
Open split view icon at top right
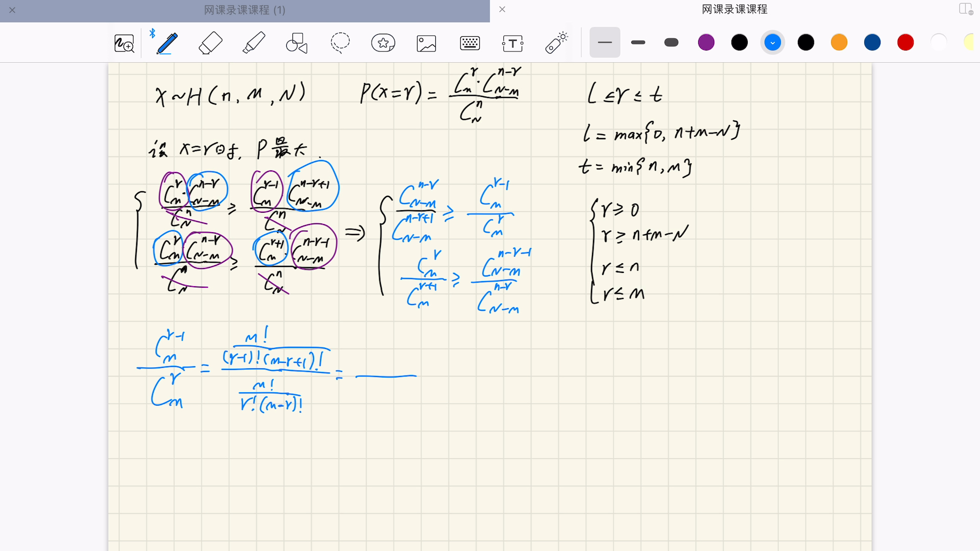pyautogui.click(x=965, y=9)
